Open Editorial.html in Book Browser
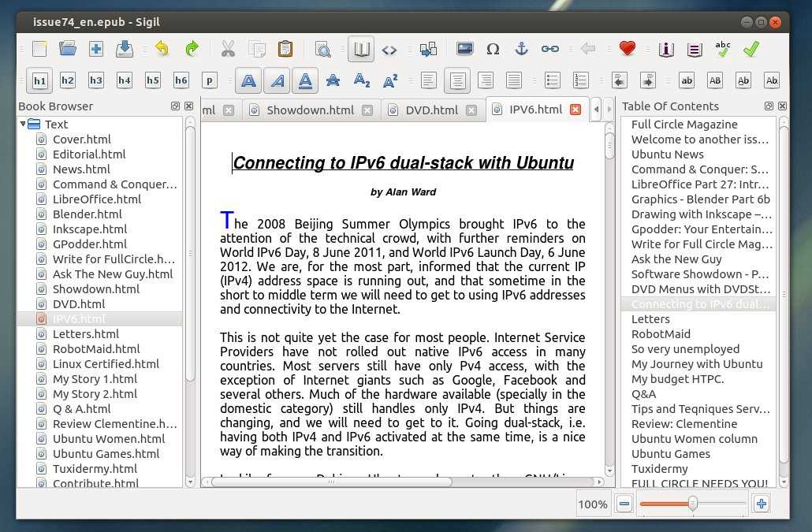Image resolution: width=812 pixels, height=532 pixels. point(89,154)
